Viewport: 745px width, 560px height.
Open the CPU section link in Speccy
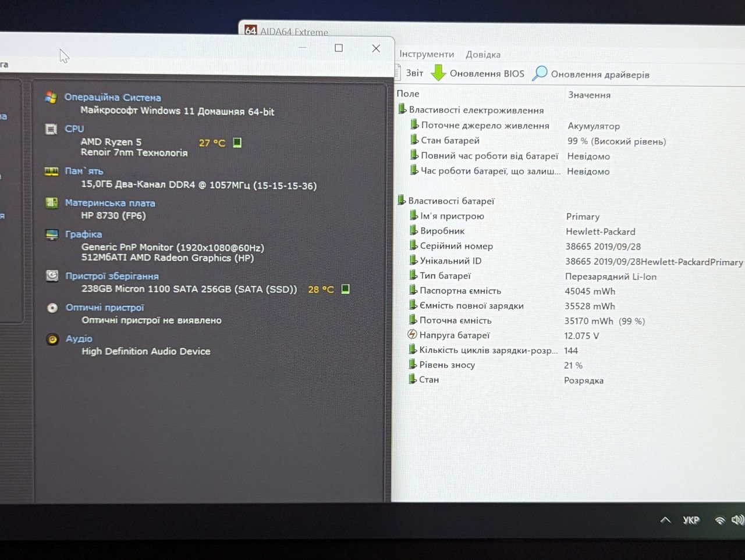coord(74,129)
